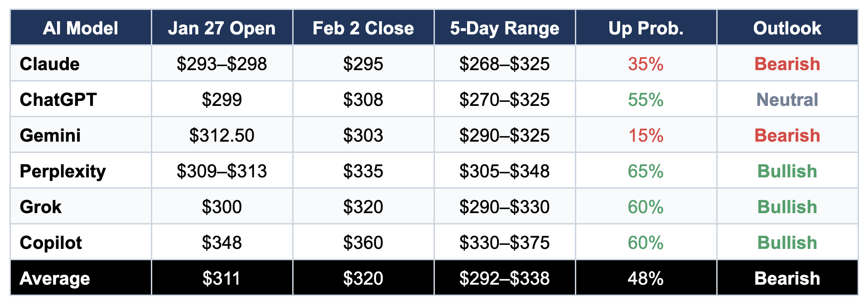Select the ChatGPT row name
Screen dimensions: 868x305
58,100
